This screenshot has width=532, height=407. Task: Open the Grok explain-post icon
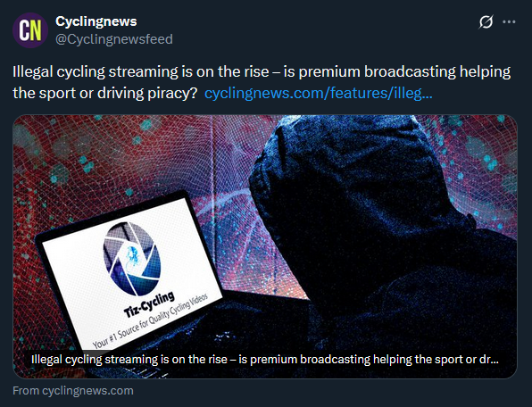click(486, 22)
